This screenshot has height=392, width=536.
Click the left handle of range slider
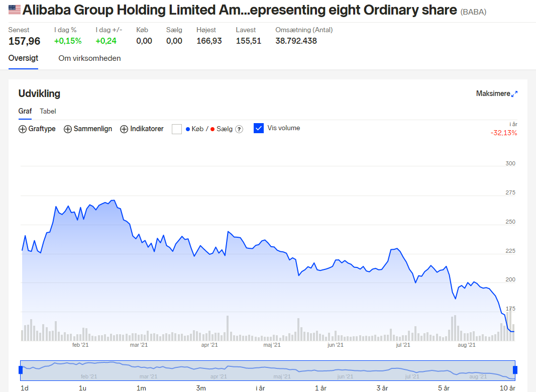click(x=21, y=370)
